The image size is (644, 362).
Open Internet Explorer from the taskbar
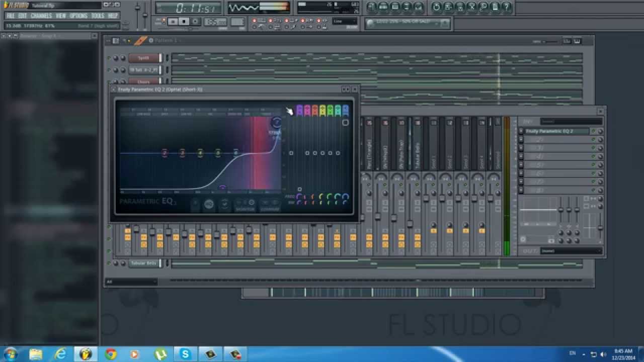(x=60, y=354)
